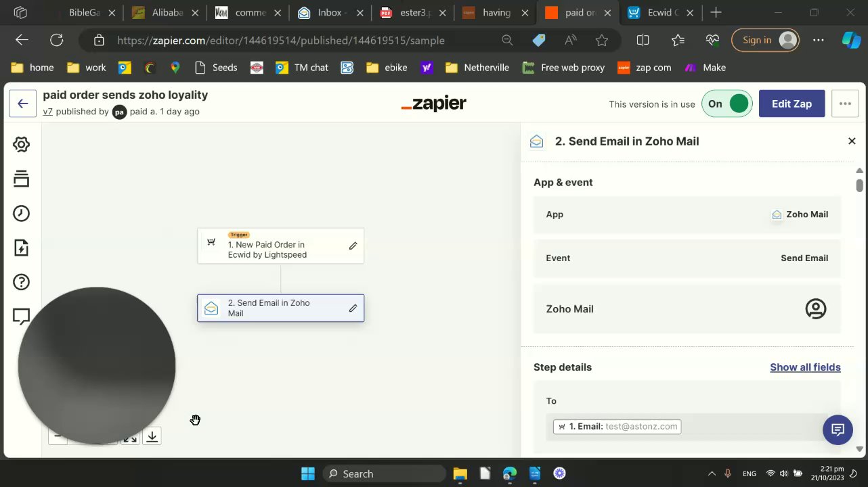This screenshot has height=487, width=868.
Task: Open the favorites list icon
Action: point(678,40)
